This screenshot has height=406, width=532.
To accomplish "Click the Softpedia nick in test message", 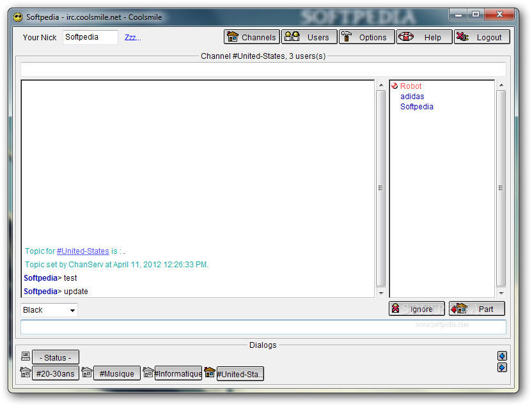I will [40, 278].
